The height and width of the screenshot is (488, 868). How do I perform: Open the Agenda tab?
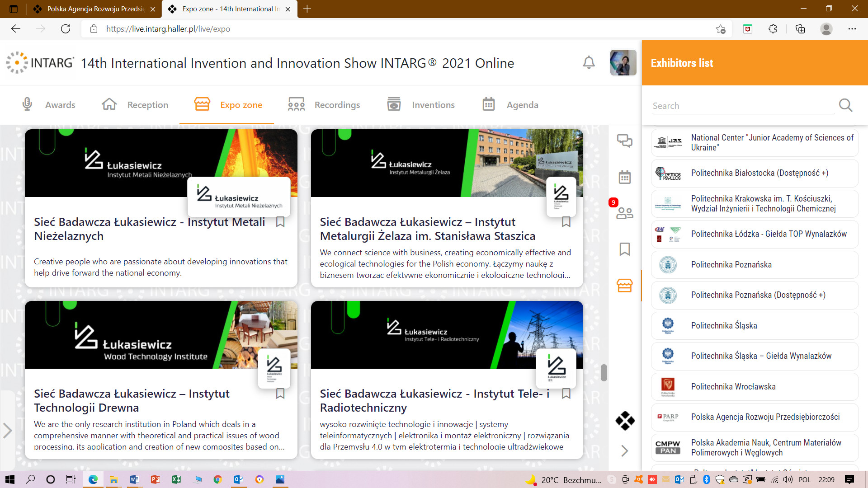(x=510, y=105)
